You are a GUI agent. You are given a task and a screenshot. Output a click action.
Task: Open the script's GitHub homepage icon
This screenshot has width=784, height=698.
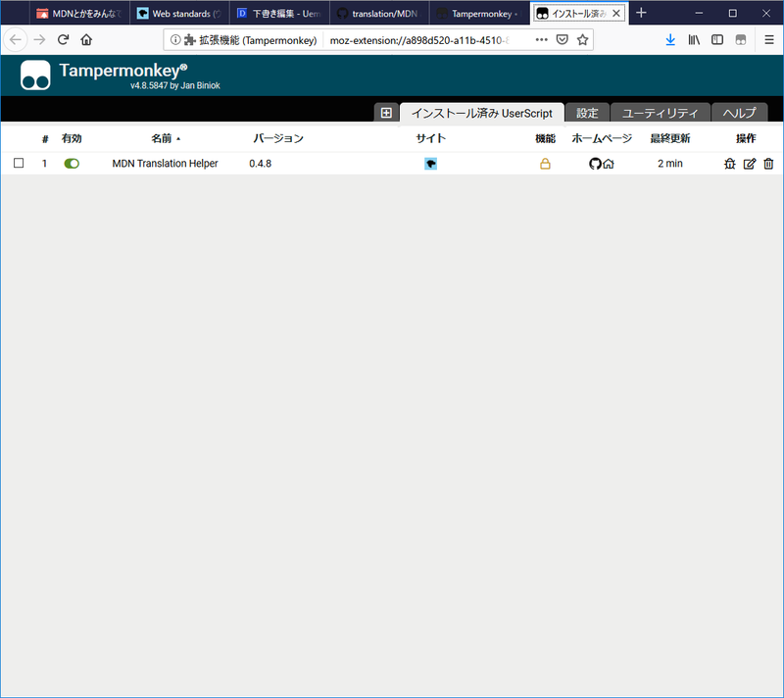point(595,164)
